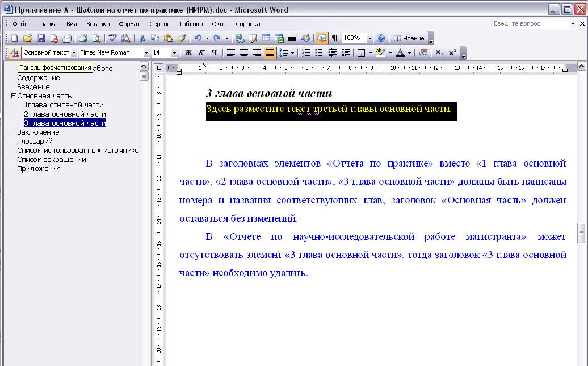This screenshot has height=366, width=588.
Task: Click the font color A swatch
Action: pyautogui.click(x=400, y=52)
